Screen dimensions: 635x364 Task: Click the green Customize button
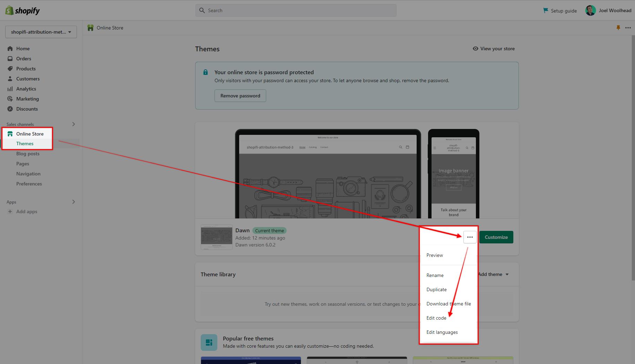tap(496, 237)
